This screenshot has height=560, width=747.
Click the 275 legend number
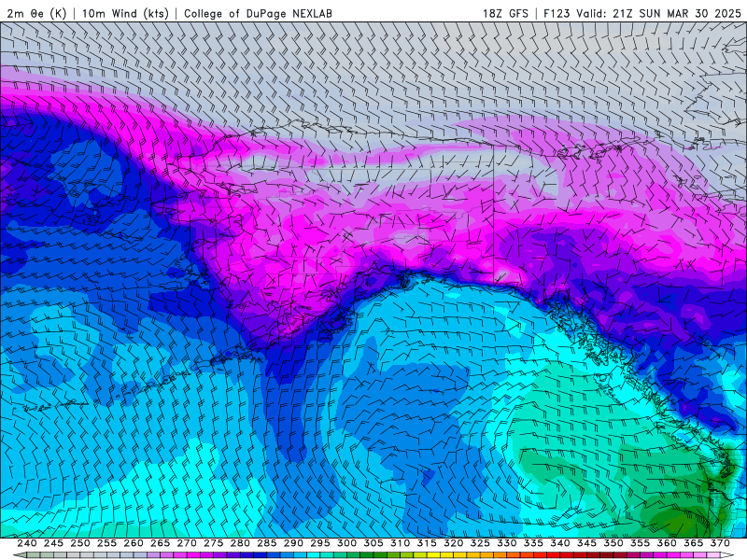point(214,543)
